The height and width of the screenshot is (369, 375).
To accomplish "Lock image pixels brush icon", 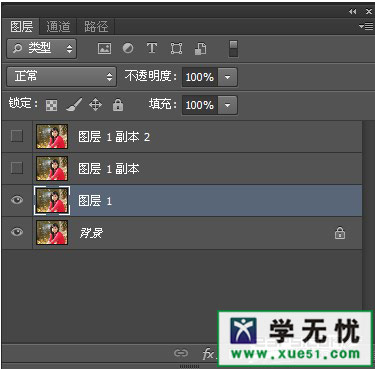I will [x=74, y=105].
